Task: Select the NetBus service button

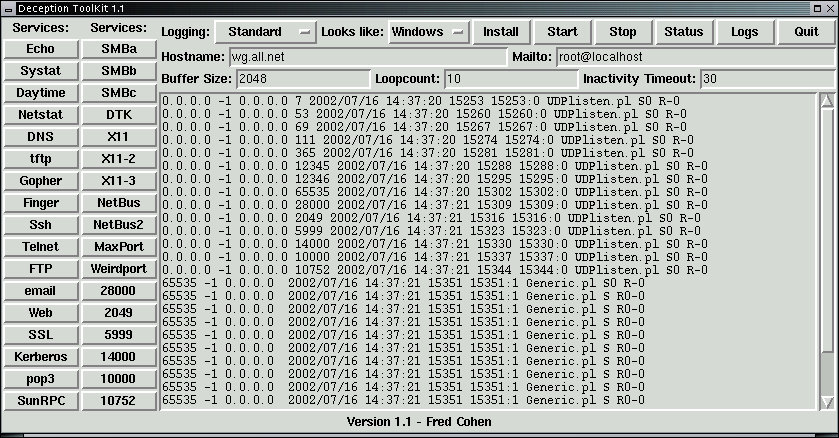Action: 119,202
